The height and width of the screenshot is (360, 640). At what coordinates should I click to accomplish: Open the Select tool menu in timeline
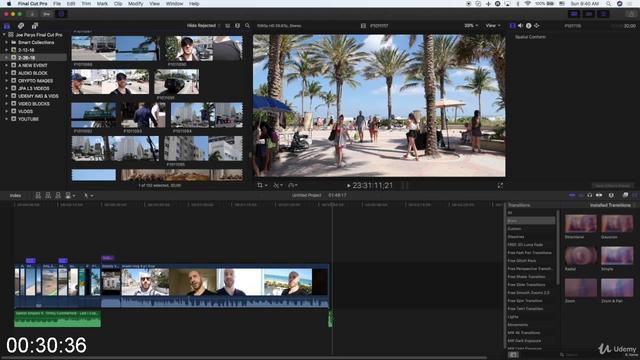88,196
